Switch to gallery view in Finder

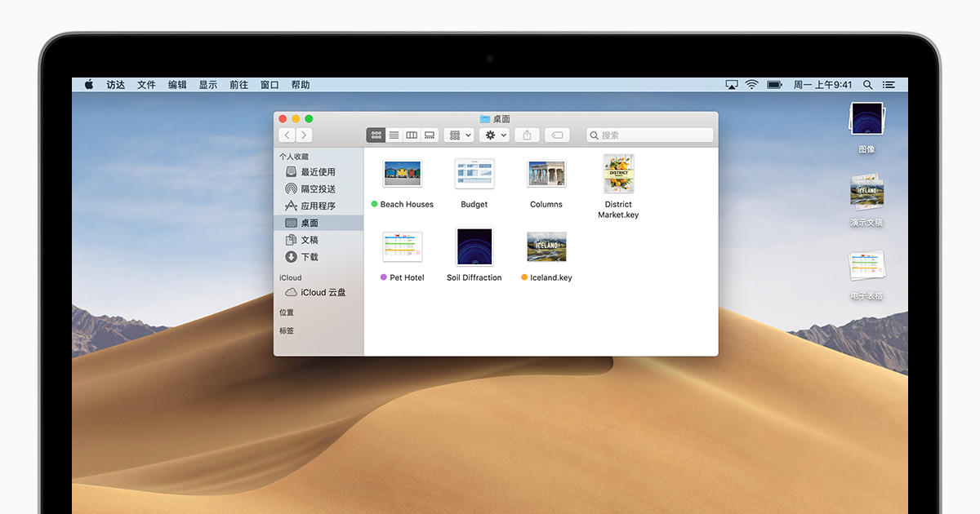click(430, 135)
